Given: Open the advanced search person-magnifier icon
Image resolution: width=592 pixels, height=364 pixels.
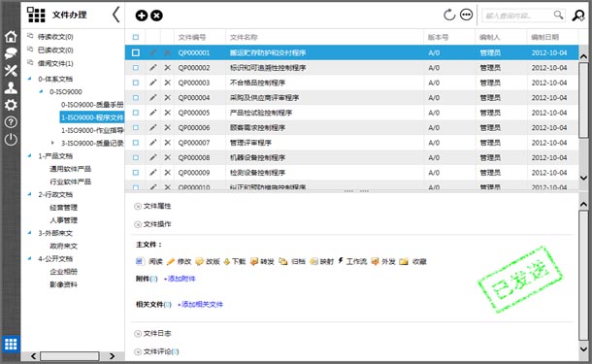Looking at the screenshot, I should click(x=578, y=16).
